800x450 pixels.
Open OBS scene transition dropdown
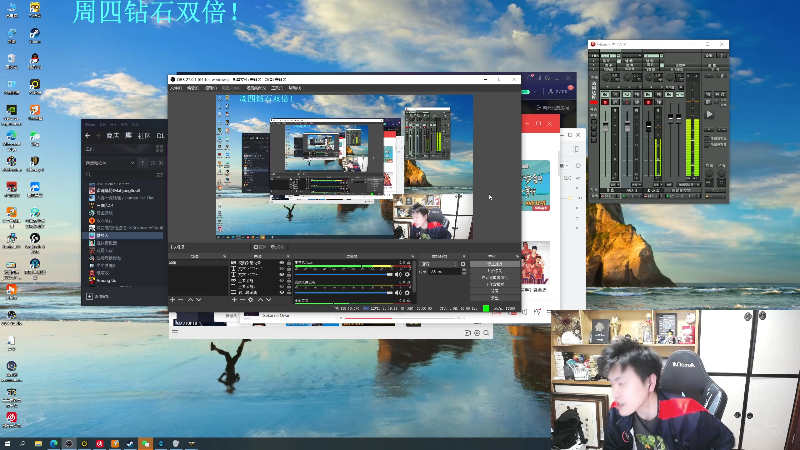tap(439, 264)
